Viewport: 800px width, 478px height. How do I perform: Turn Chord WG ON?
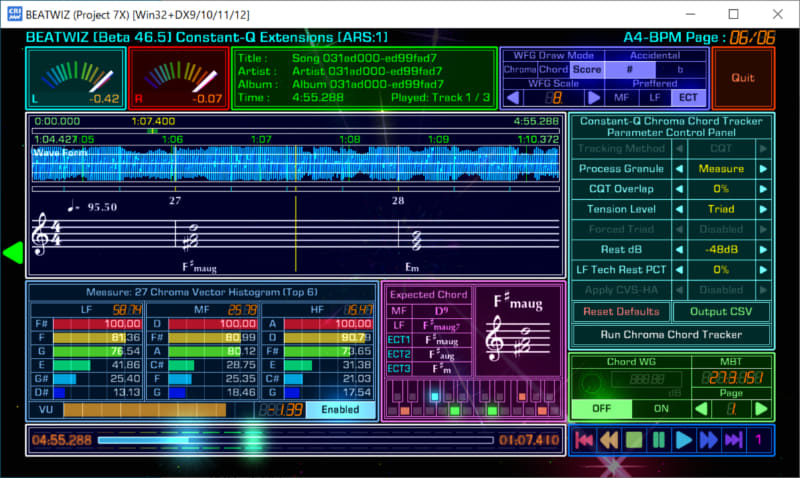tap(661, 409)
